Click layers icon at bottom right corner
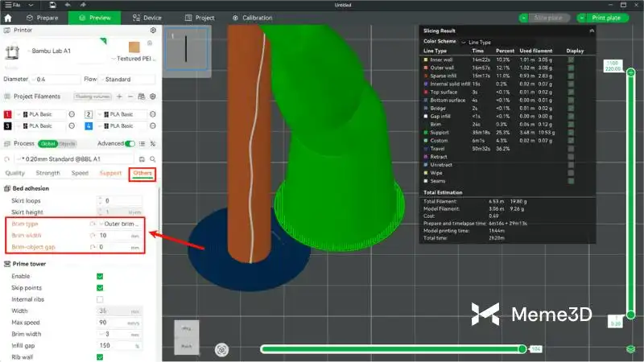This screenshot has height=362, width=644. coord(631,348)
